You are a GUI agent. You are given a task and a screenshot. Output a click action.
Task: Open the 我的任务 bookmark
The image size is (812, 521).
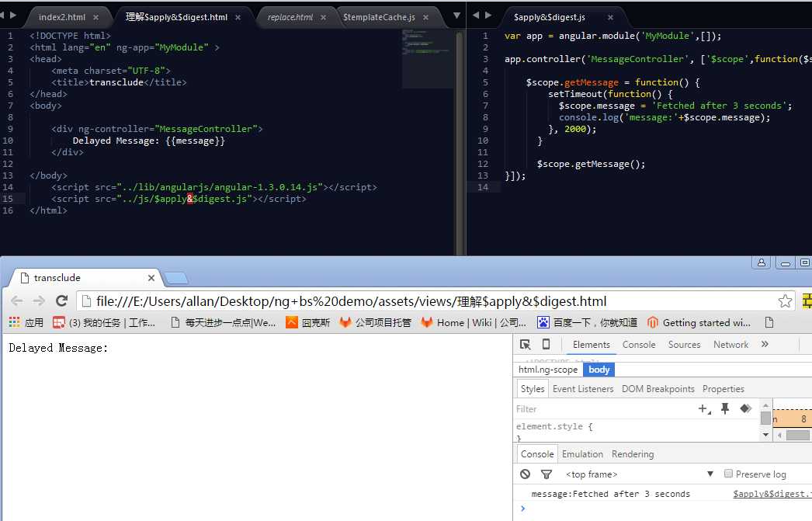coord(104,323)
